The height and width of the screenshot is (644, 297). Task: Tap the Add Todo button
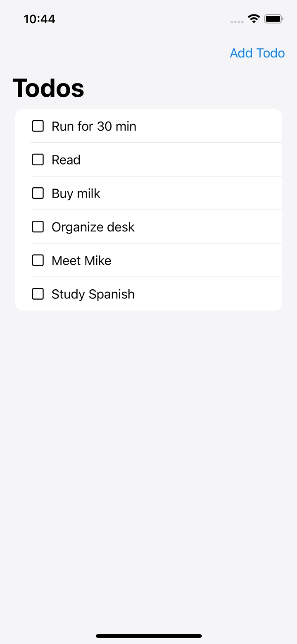257,53
